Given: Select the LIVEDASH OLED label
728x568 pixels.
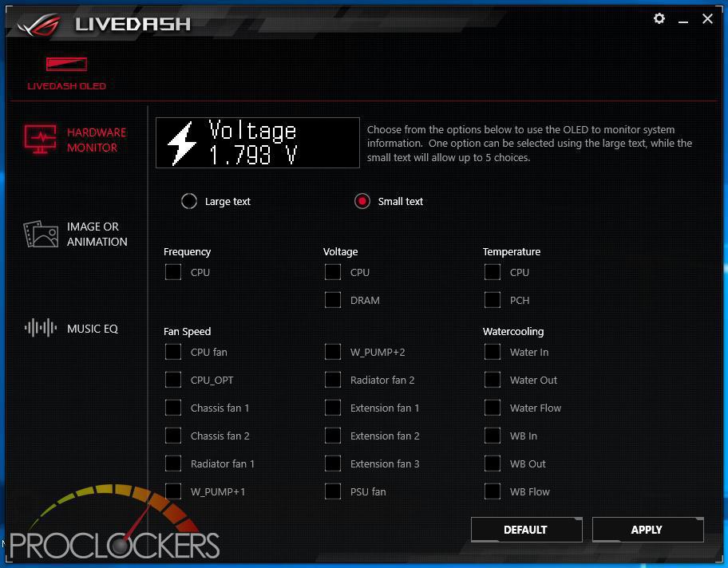Looking at the screenshot, I should point(66,86).
